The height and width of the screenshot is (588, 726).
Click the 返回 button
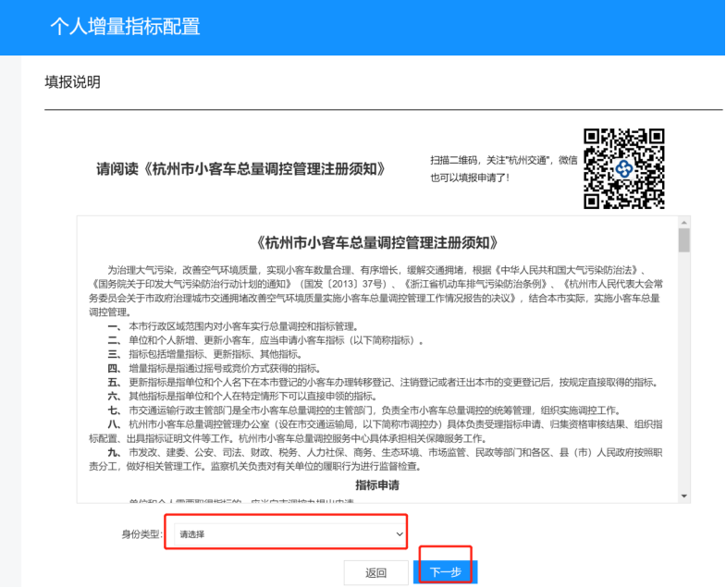coord(375,572)
